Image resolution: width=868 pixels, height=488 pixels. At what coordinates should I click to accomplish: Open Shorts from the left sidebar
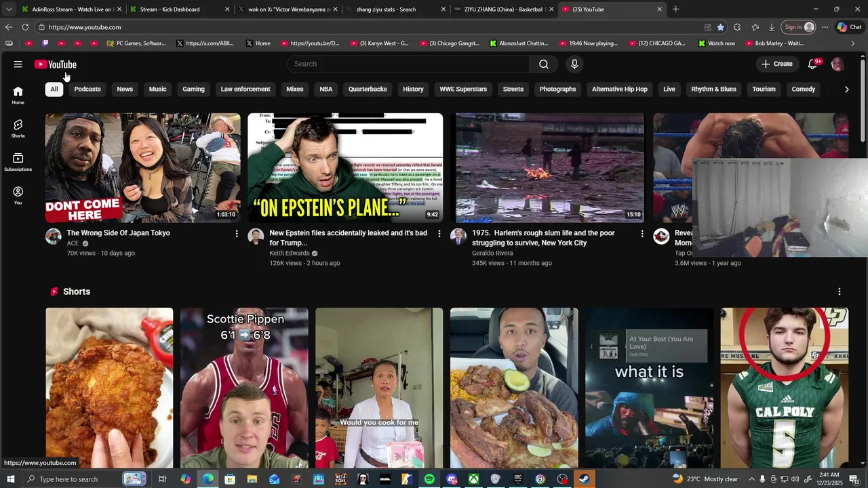click(x=18, y=129)
